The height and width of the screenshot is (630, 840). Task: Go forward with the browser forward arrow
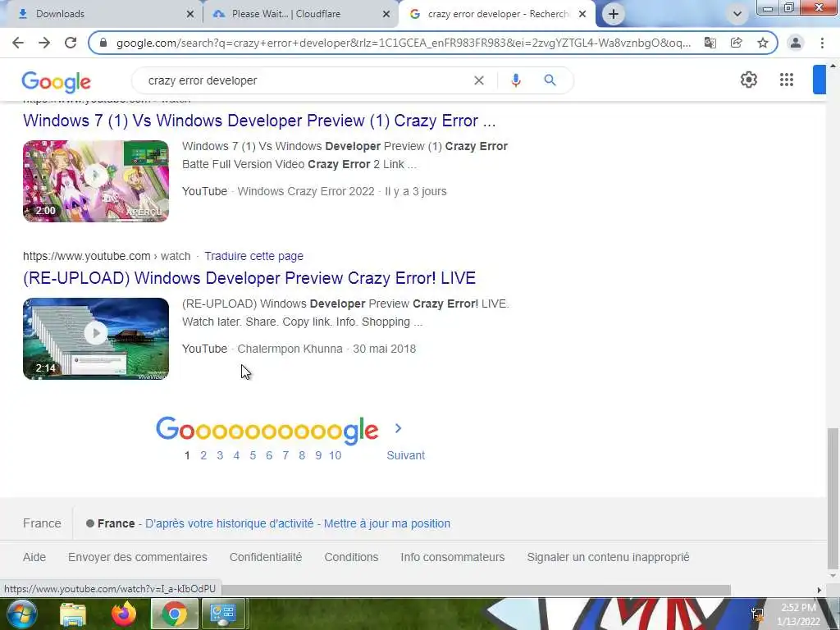[44, 43]
